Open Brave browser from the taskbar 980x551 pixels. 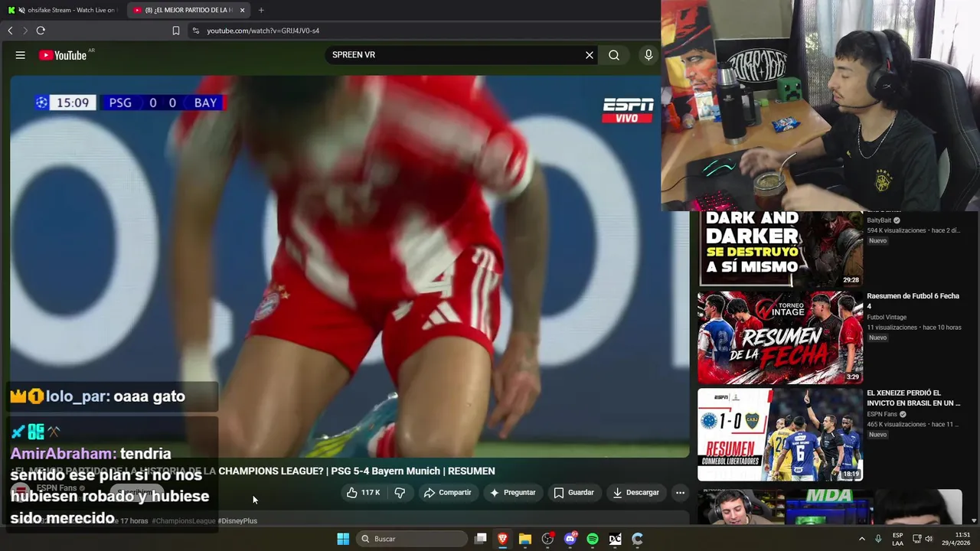click(503, 539)
